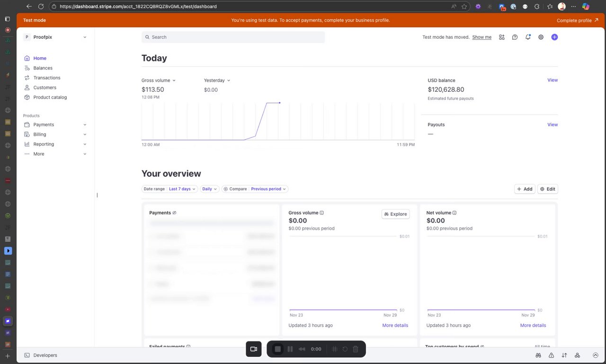The height and width of the screenshot is (364, 606).
Task: Click the purple plus create button
Action: click(554, 37)
